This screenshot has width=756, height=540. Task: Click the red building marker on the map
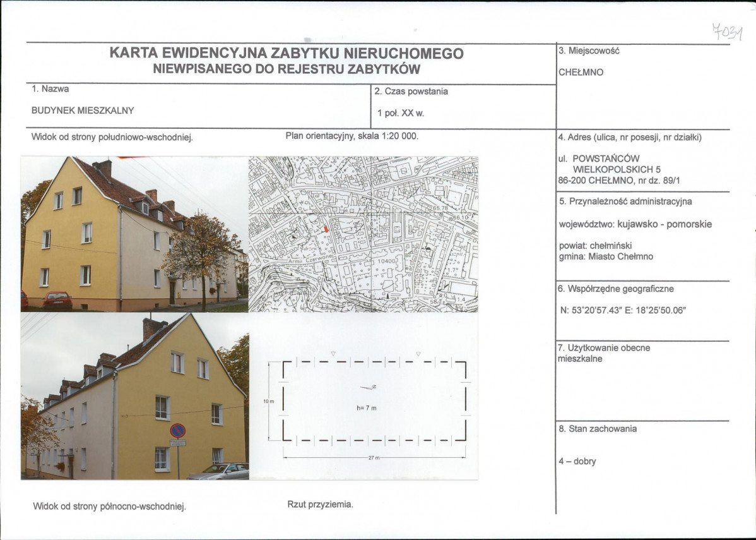326,229
